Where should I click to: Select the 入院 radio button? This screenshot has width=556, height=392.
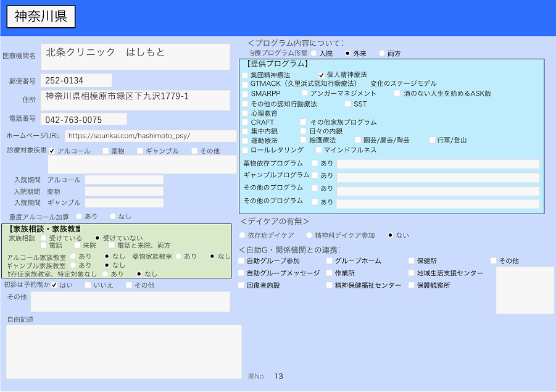pos(314,54)
